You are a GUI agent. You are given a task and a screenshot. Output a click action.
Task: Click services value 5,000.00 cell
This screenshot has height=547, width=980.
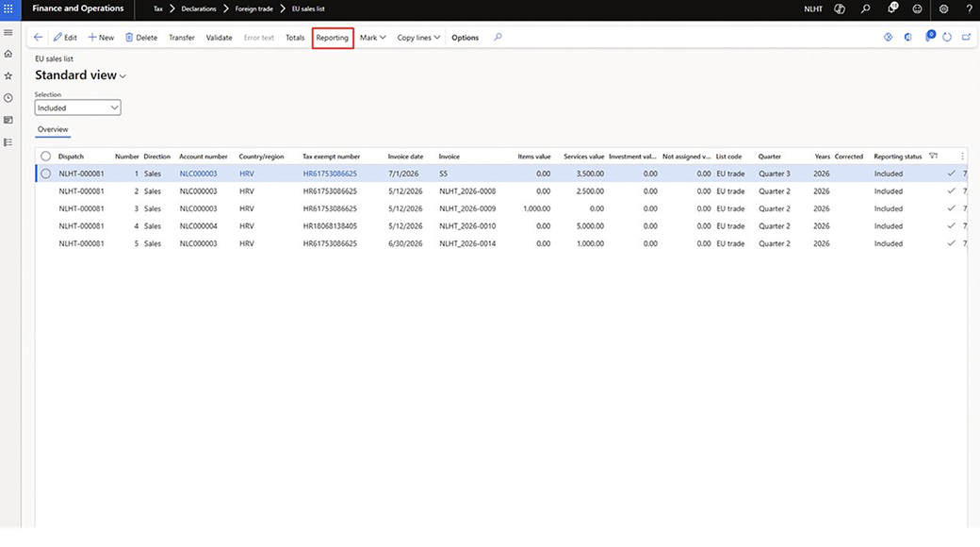point(590,226)
